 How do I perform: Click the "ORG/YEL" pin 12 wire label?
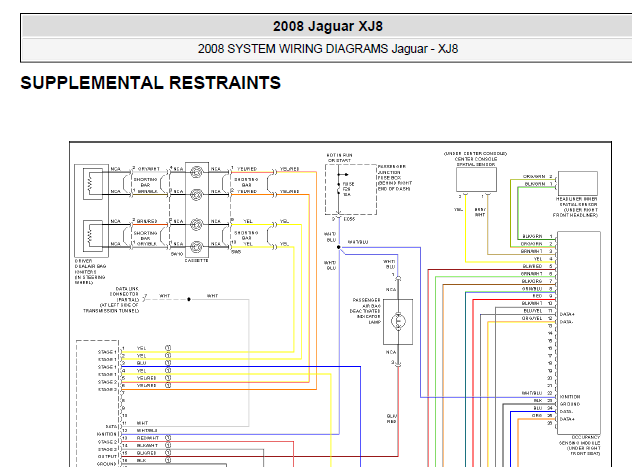point(532,318)
